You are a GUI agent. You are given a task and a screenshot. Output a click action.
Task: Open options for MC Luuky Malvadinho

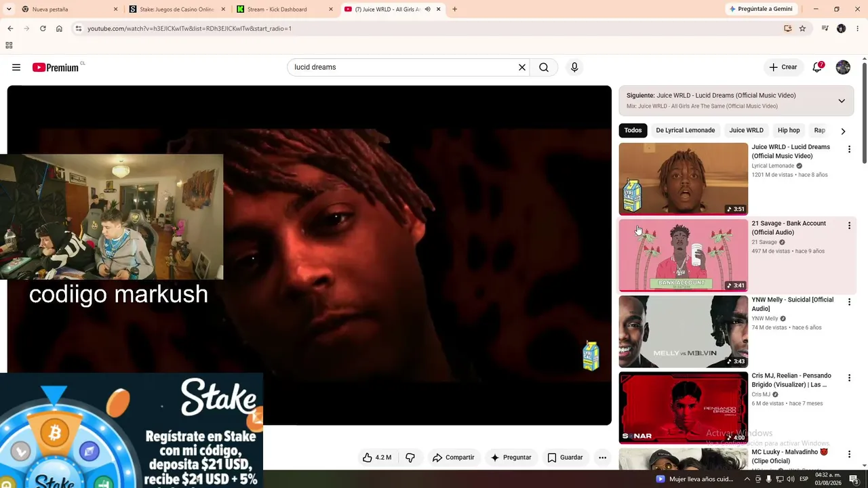[849, 454]
